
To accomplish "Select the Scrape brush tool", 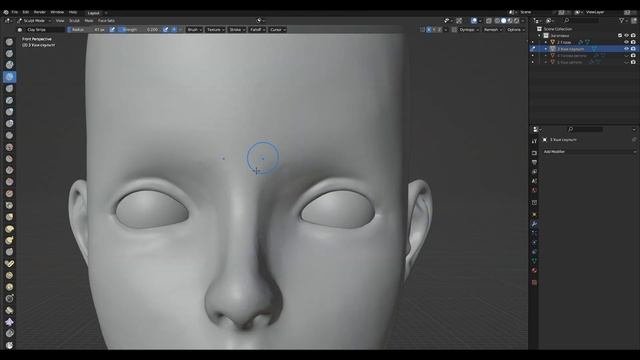I will [x=9, y=182].
